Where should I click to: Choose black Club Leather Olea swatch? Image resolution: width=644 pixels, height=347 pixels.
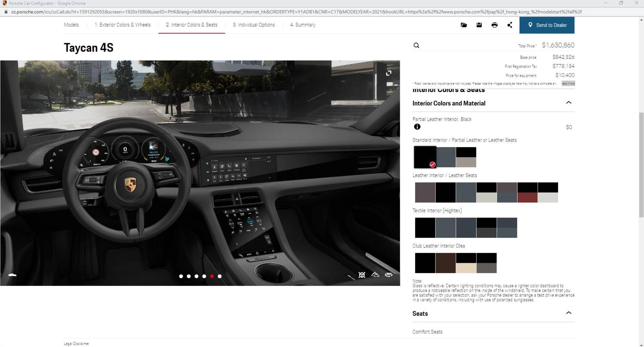[425, 263]
